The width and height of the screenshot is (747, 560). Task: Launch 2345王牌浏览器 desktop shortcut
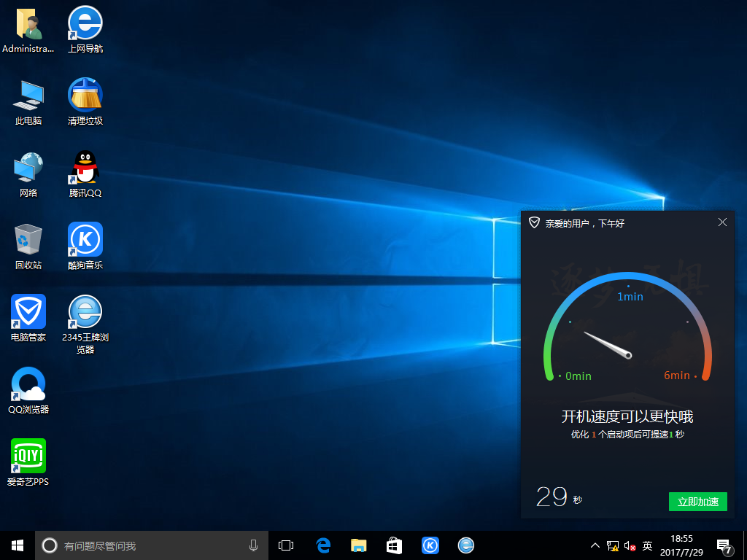(x=85, y=324)
